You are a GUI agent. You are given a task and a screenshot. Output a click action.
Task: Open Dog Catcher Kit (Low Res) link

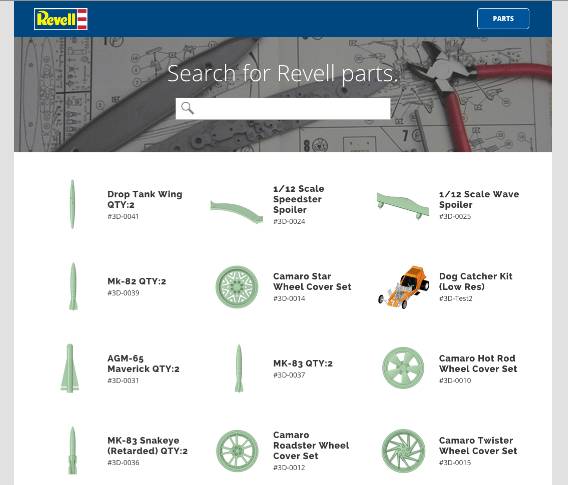click(x=476, y=281)
